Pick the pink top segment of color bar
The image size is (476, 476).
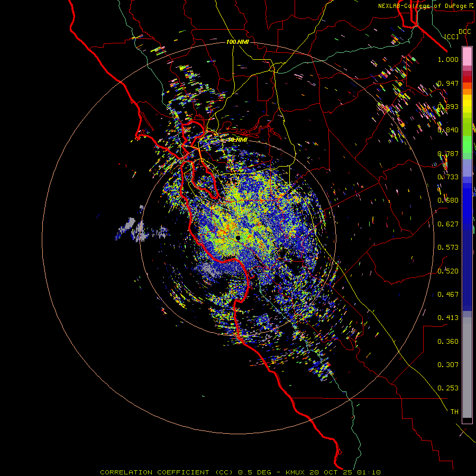coord(467,57)
